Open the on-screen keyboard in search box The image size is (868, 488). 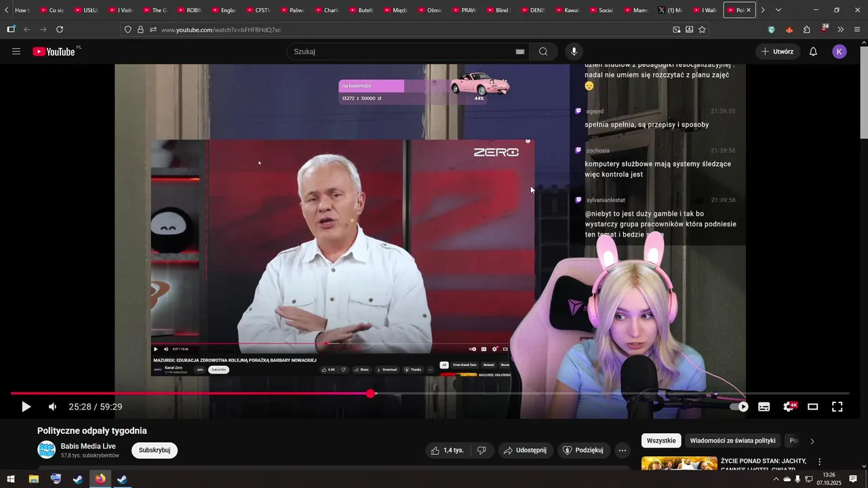[520, 52]
